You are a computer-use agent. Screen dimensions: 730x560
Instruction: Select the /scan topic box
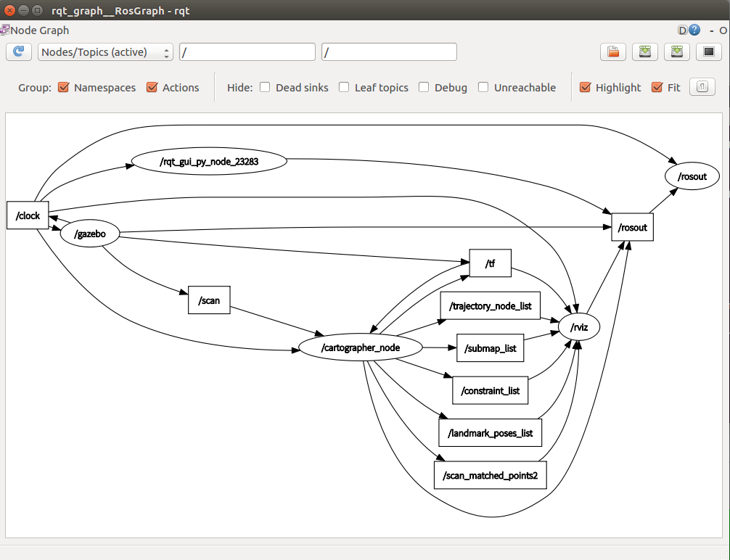pyautogui.click(x=209, y=300)
